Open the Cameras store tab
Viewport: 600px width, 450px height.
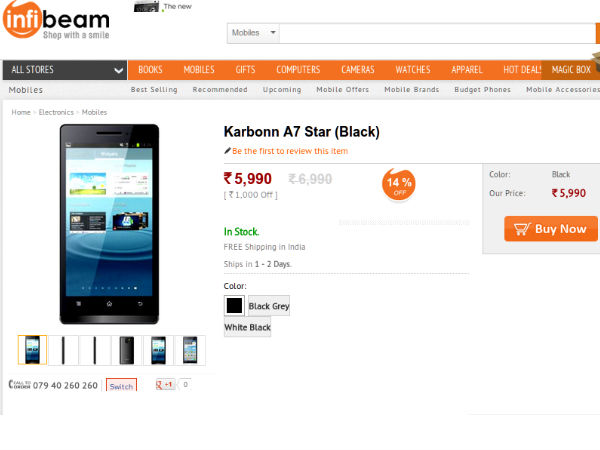(x=358, y=70)
